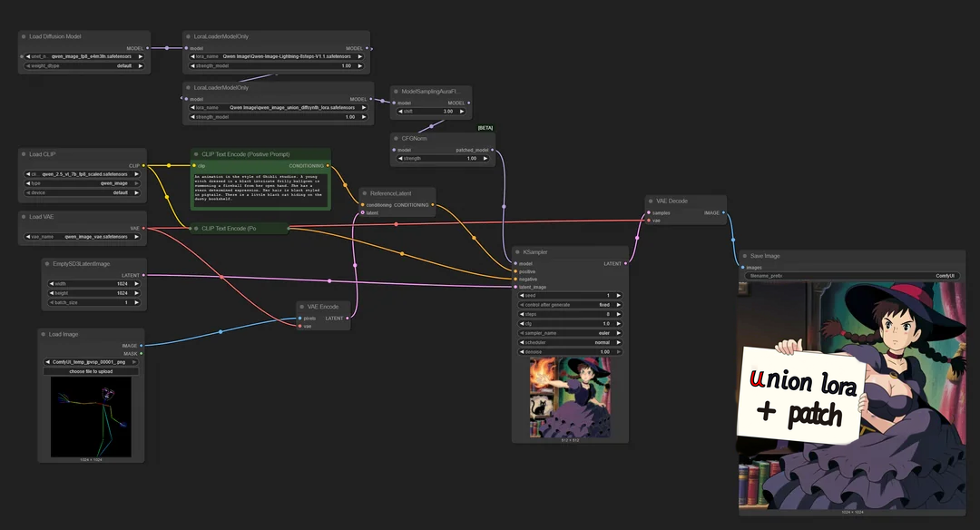Open the sampler_name euler dropdown
The image size is (980, 530).
(x=570, y=333)
